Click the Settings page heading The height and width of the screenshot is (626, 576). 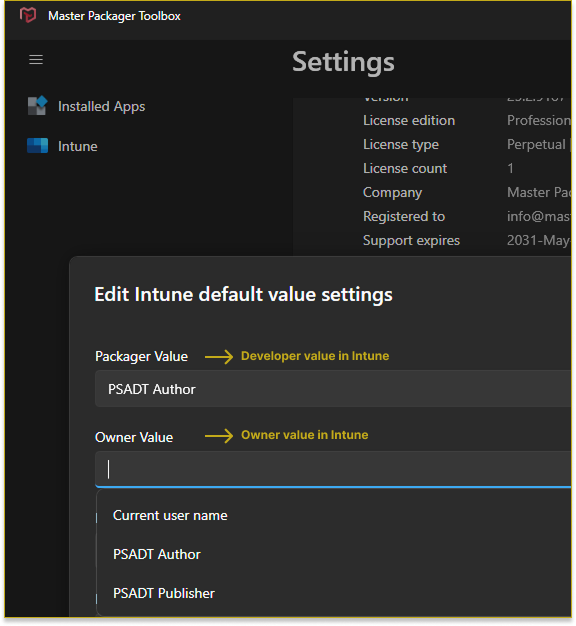pyautogui.click(x=343, y=62)
